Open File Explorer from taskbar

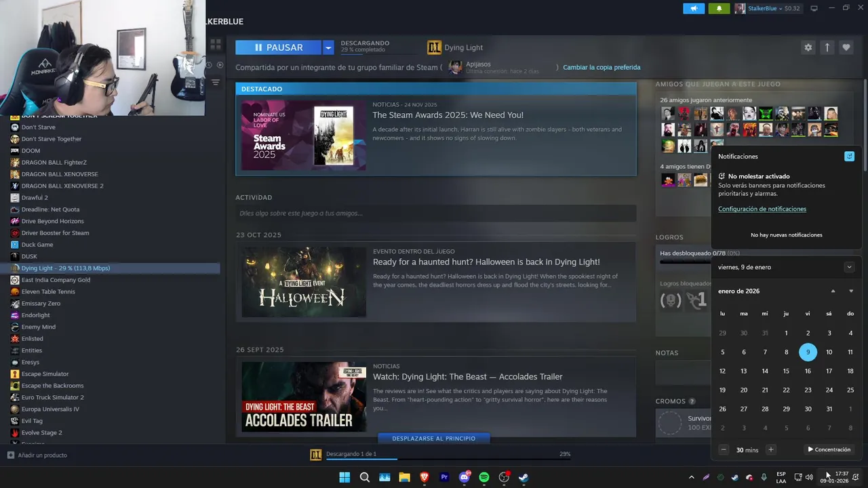click(404, 477)
